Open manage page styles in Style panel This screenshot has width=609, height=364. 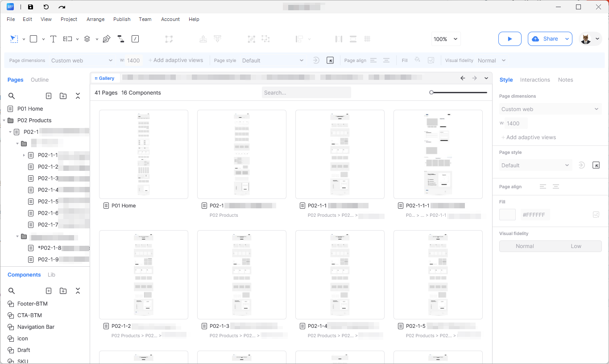[596, 165]
